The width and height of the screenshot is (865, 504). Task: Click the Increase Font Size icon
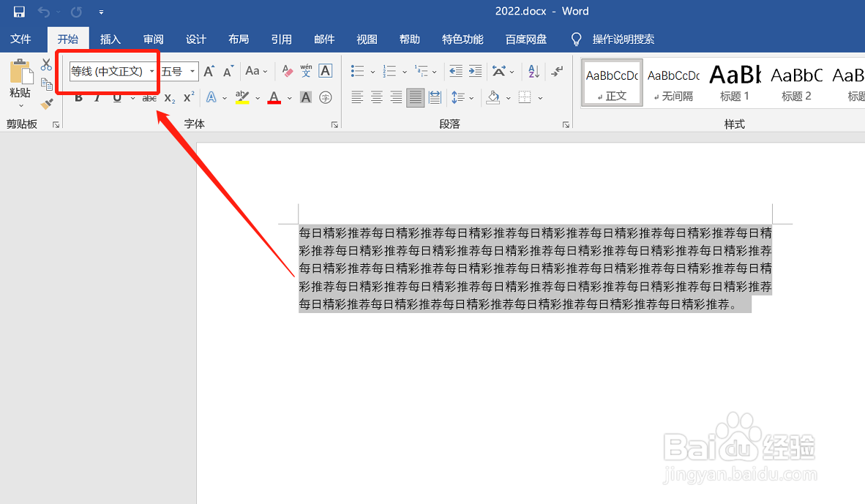click(x=209, y=69)
